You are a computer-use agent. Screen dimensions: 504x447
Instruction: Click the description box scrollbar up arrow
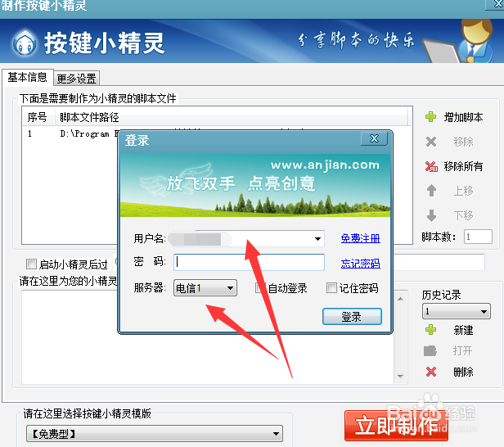pos(400,299)
